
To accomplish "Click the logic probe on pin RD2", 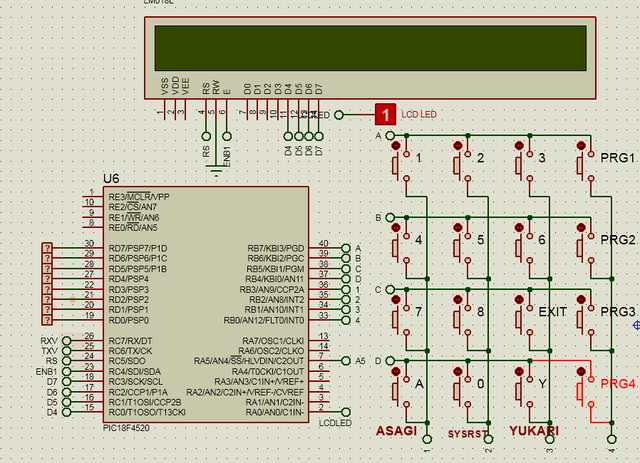I will 47,299.
